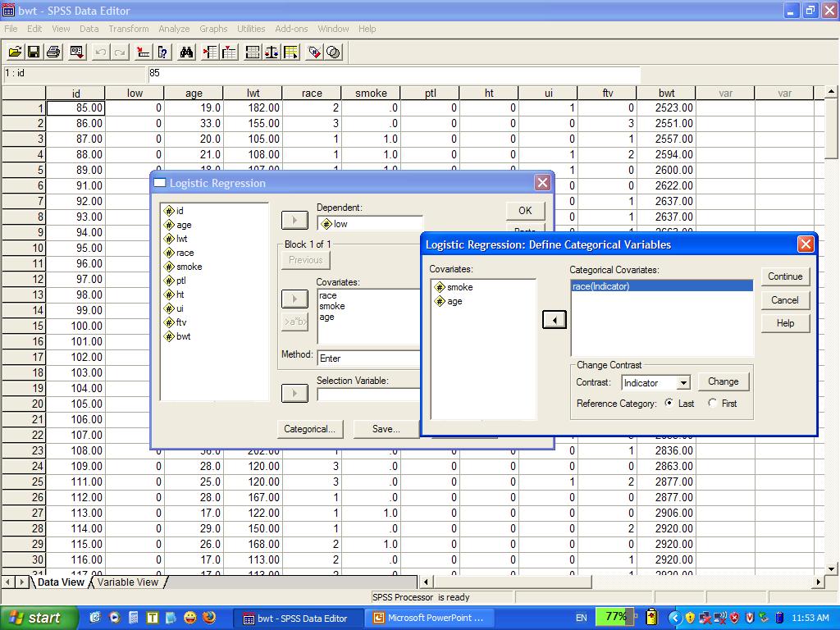Click the Find binoculars icon
Screen dimensions: 840x630
tap(186, 52)
